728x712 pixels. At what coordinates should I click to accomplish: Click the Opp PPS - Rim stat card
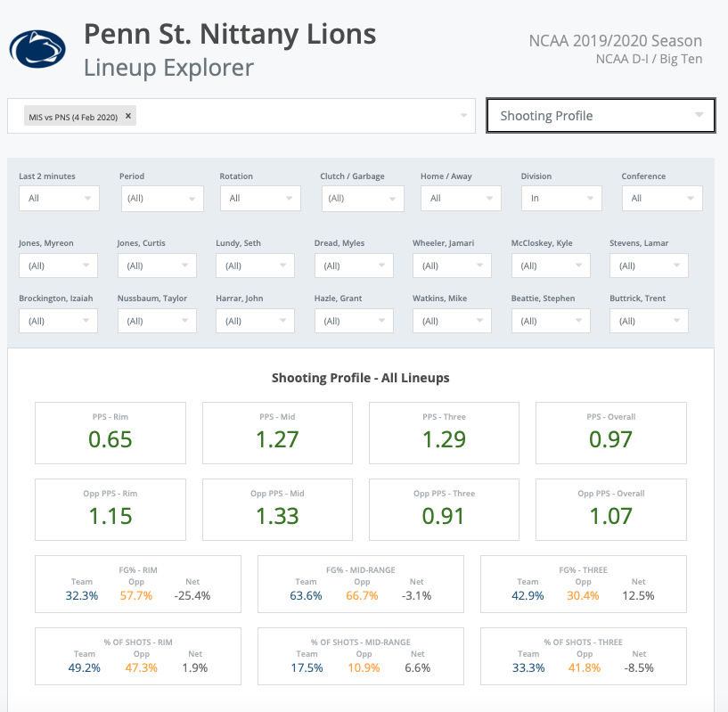110,510
